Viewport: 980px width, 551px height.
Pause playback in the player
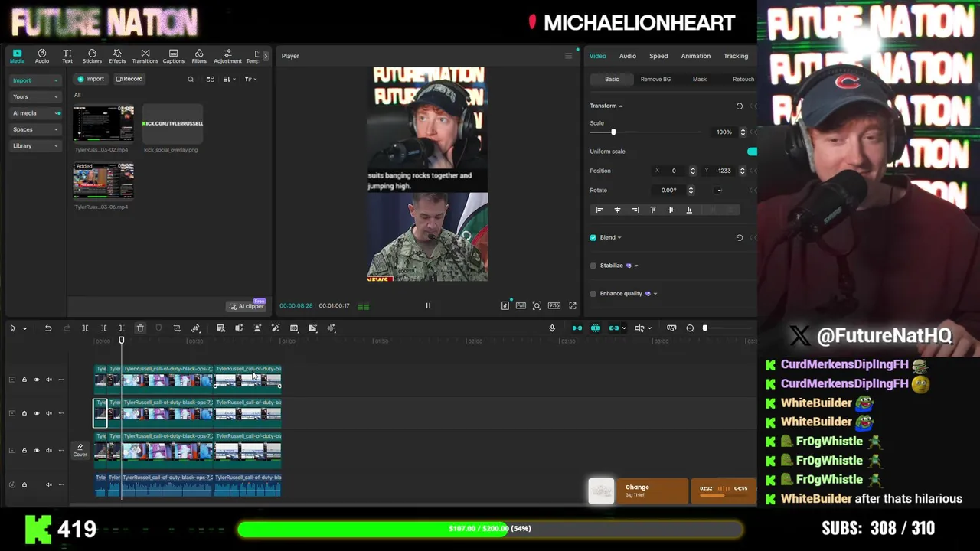click(428, 306)
